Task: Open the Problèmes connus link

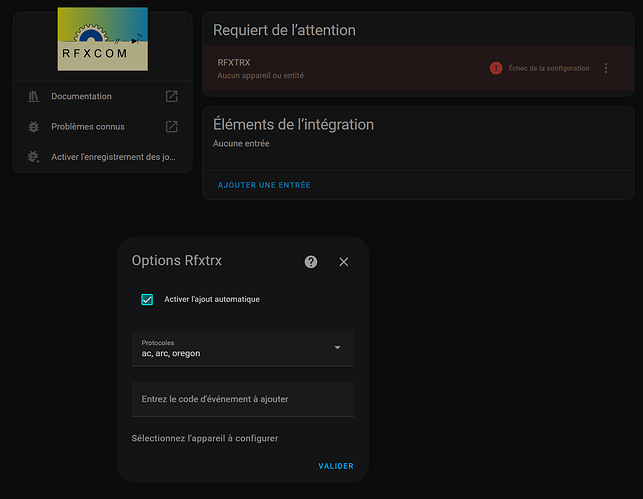Action: (103, 127)
